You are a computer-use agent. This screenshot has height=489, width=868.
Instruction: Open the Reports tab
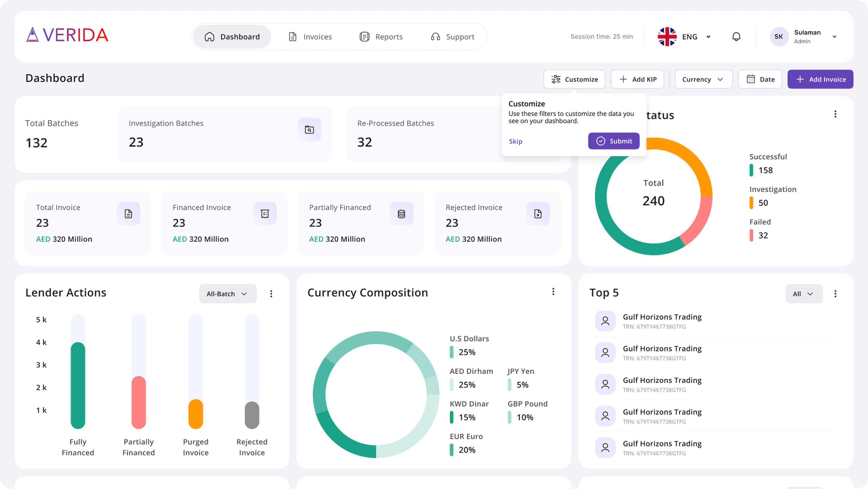381,37
